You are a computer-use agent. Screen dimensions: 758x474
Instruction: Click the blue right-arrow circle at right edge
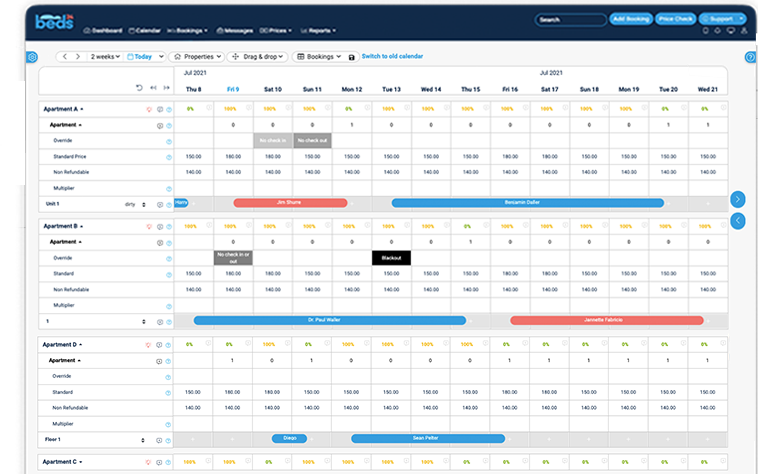[x=738, y=199]
